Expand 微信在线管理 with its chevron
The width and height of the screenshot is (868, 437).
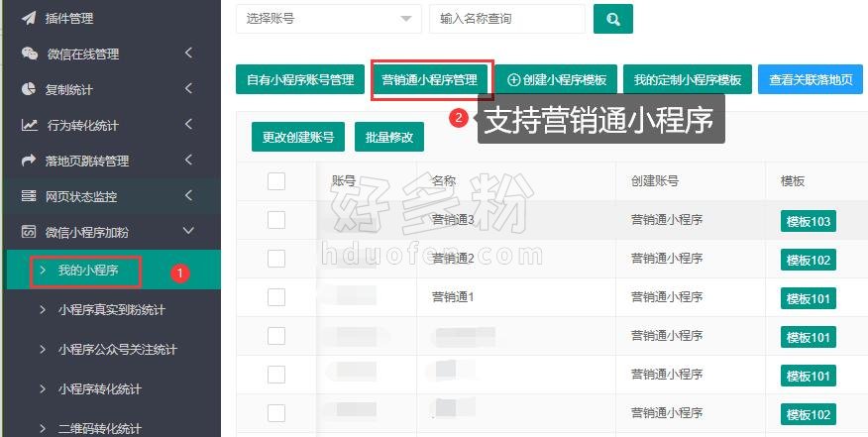189,54
